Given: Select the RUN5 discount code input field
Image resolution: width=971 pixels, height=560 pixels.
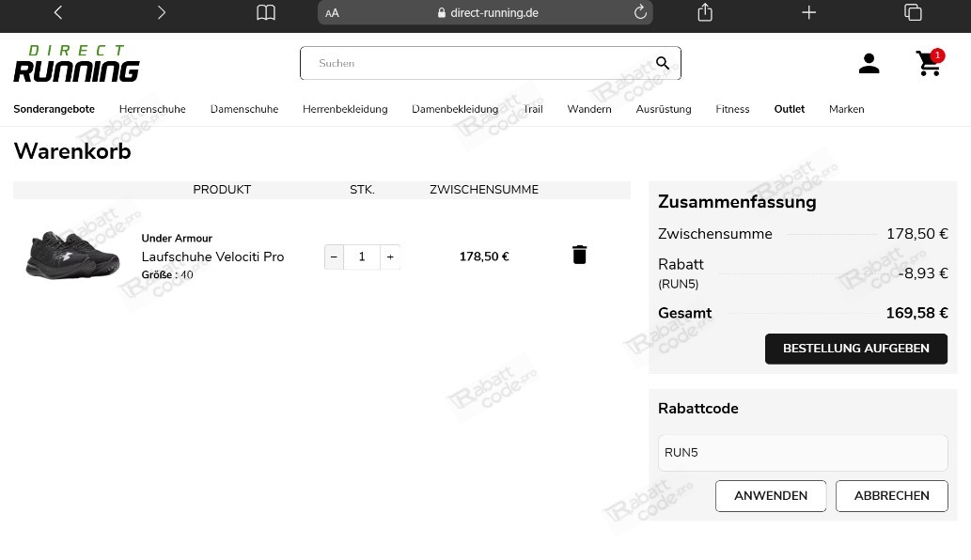Looking at the screenshot, I should [803, 452].
